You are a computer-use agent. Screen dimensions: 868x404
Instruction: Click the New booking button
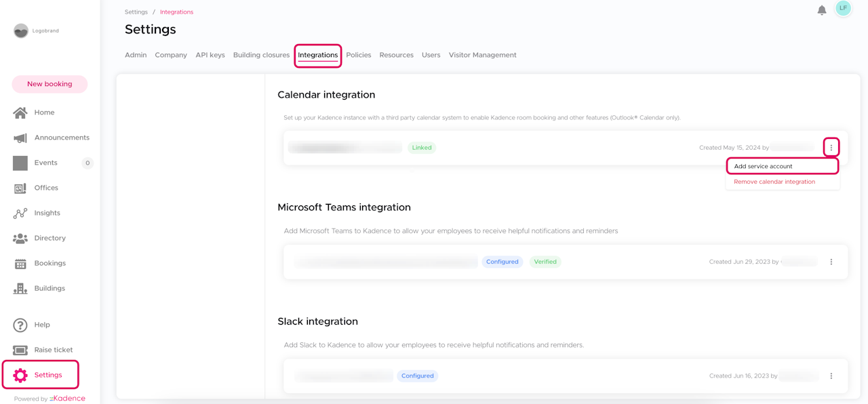(50, 84)
